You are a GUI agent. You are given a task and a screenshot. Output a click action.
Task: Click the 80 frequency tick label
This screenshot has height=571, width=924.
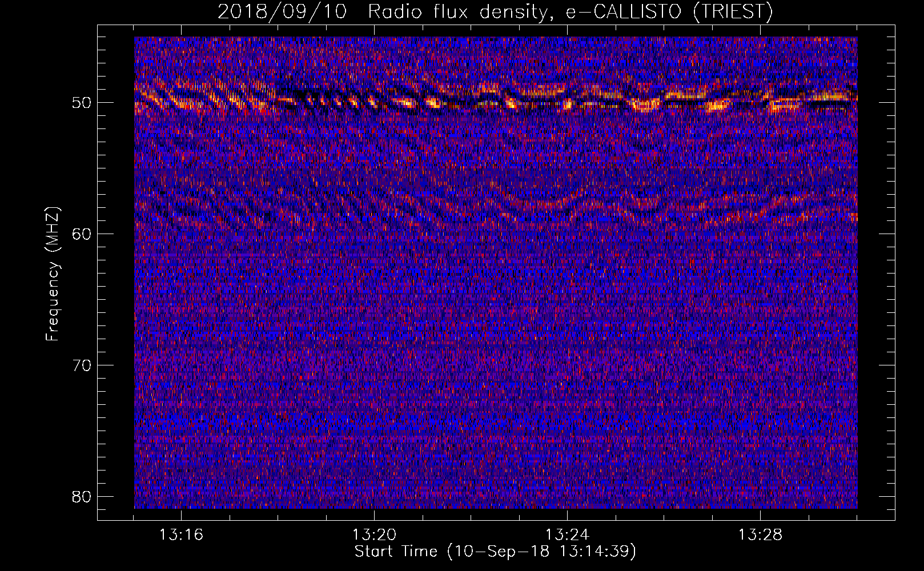(x=82, y=497)
